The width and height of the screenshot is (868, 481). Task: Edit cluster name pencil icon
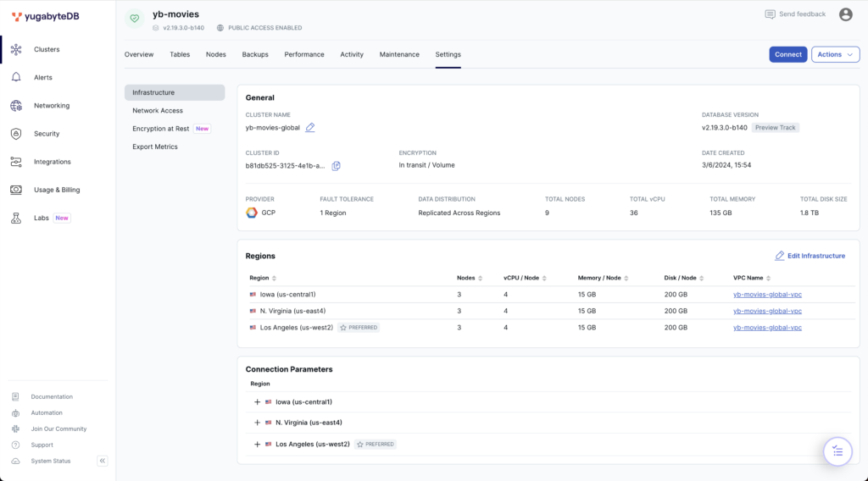[x=310, y=128]
